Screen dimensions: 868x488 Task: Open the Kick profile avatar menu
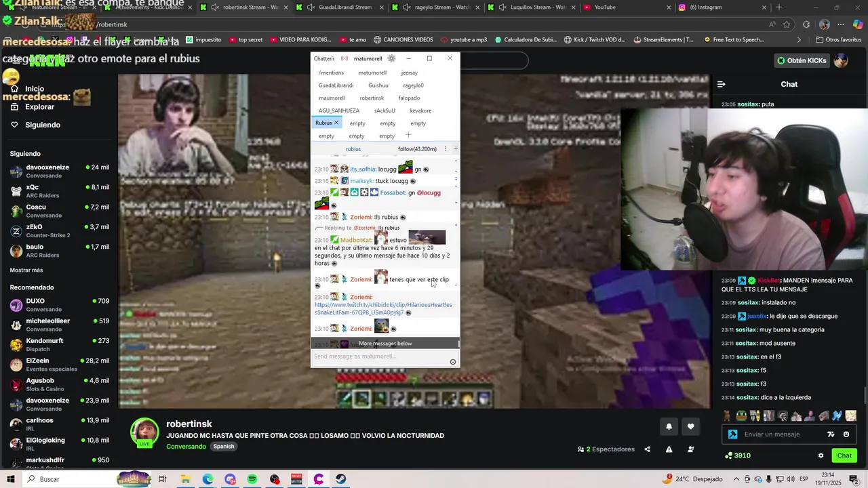click(841, 60)
